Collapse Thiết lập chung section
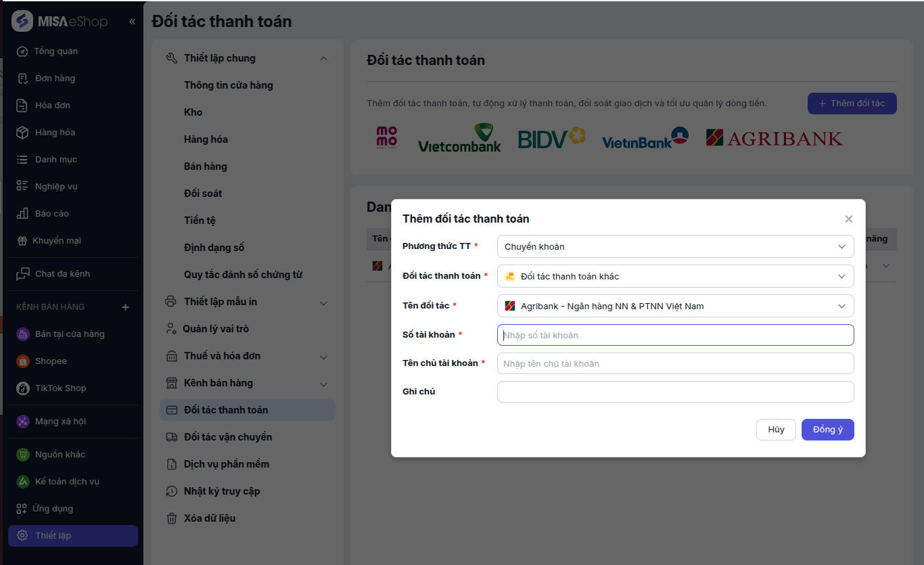 click(323, 58)
